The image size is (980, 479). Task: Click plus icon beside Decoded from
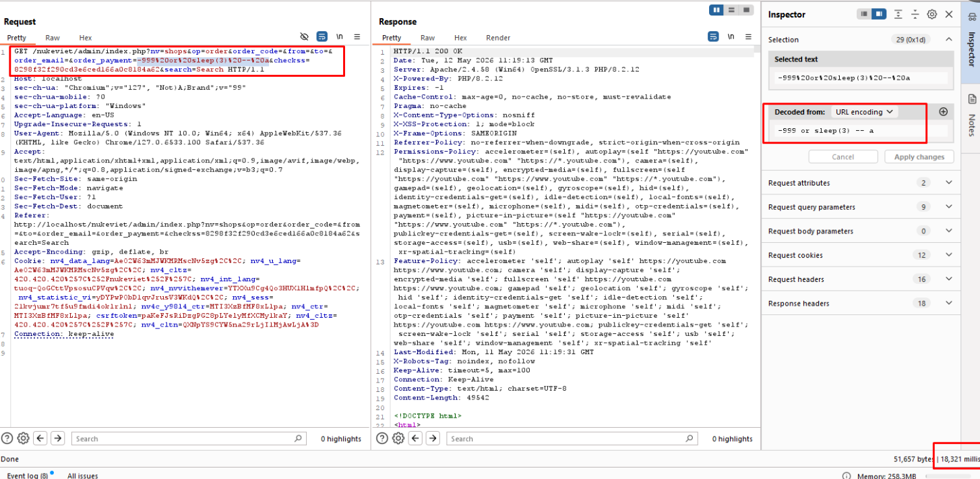click(x=943, y=112)
